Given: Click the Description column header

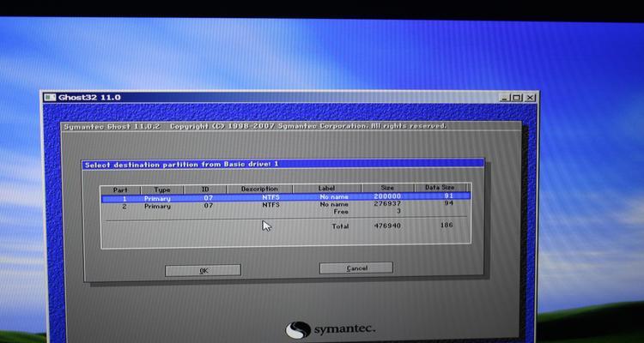Looking at the screenshot, I should 259,189.
